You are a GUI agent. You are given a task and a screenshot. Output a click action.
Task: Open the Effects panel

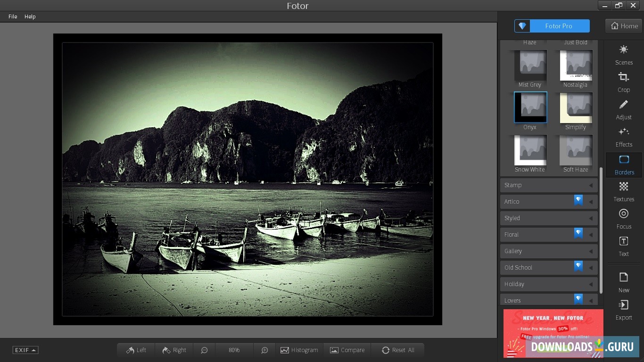pyautogui.click(x=623, y=138)
